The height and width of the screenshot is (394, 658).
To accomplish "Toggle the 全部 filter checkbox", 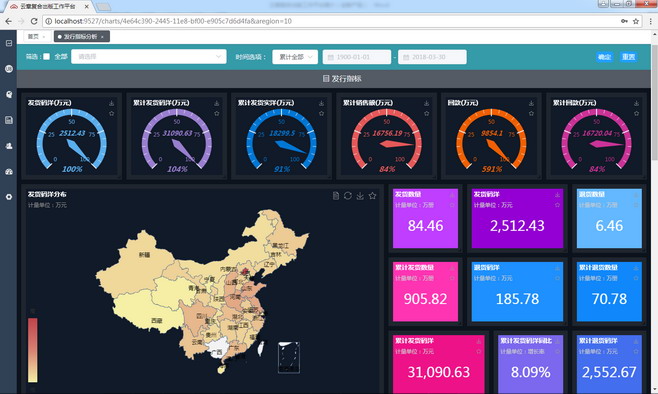I will click(x=47, y=57).
